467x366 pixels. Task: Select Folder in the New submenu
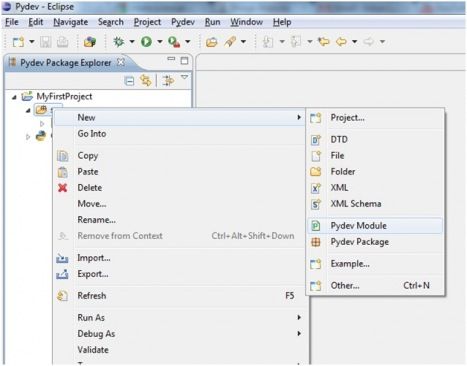375,172
